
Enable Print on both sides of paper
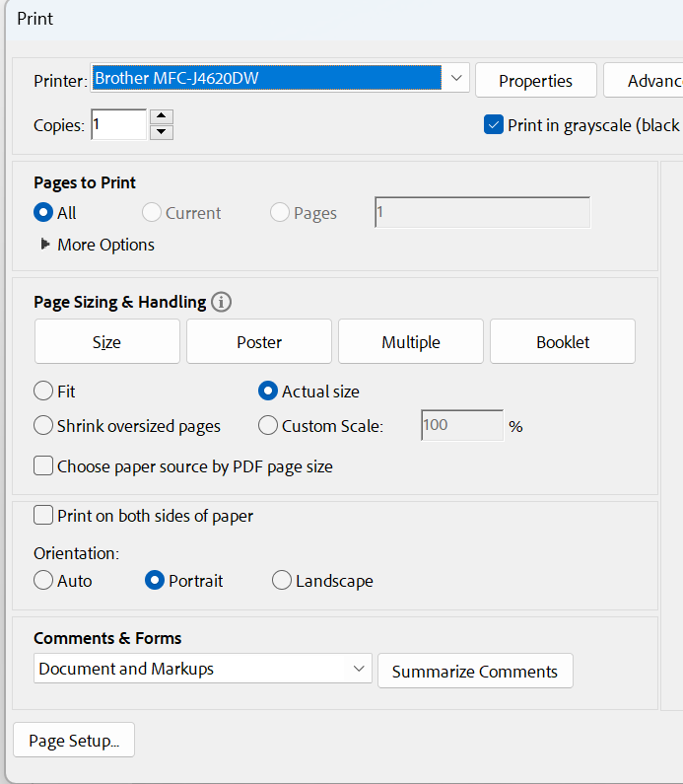[43, 515]
